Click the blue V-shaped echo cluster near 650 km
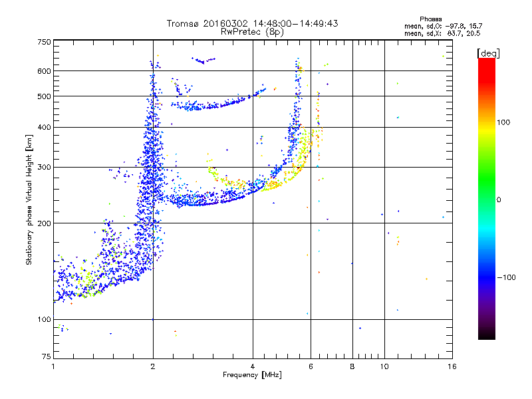This screenshot has height=399, width=532. pyautogui.click(x=203, y=61)
